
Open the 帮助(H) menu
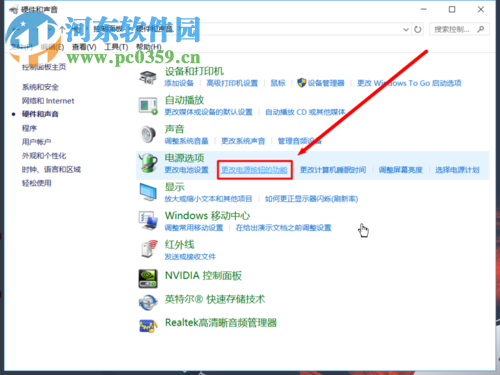[149, 47]
